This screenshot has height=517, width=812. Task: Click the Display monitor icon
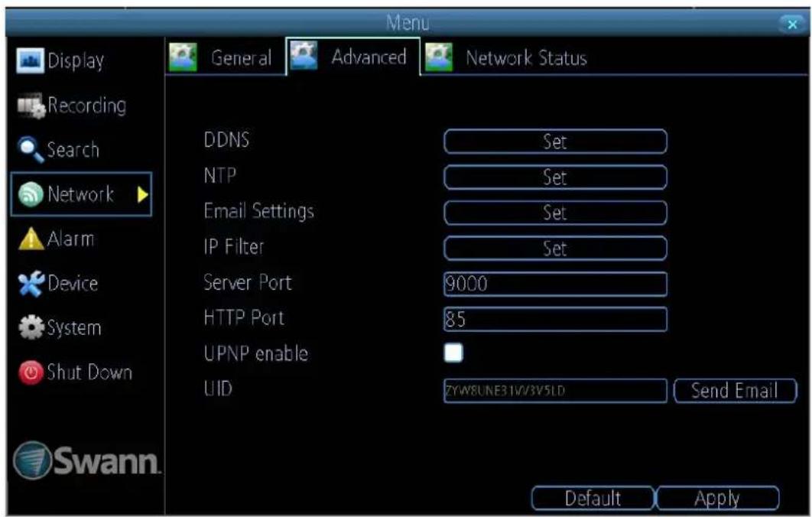pyautogui.click(x=30, y=60)
